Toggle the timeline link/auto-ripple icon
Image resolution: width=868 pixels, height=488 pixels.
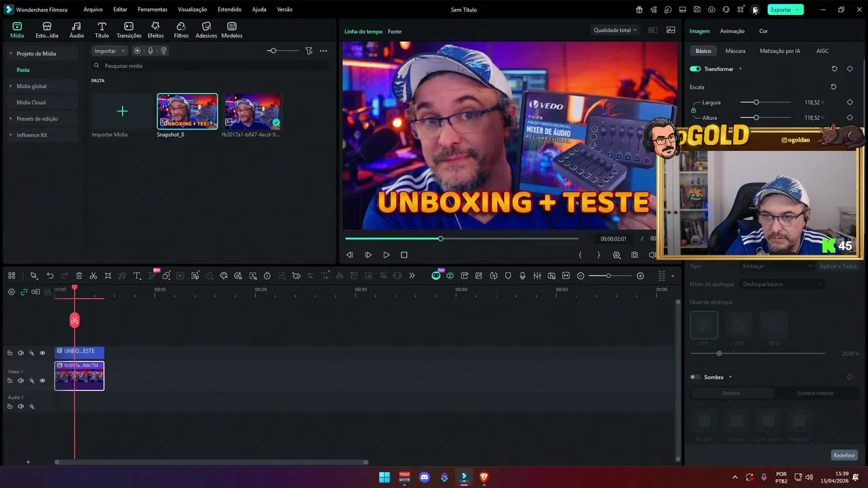point(24,292)
